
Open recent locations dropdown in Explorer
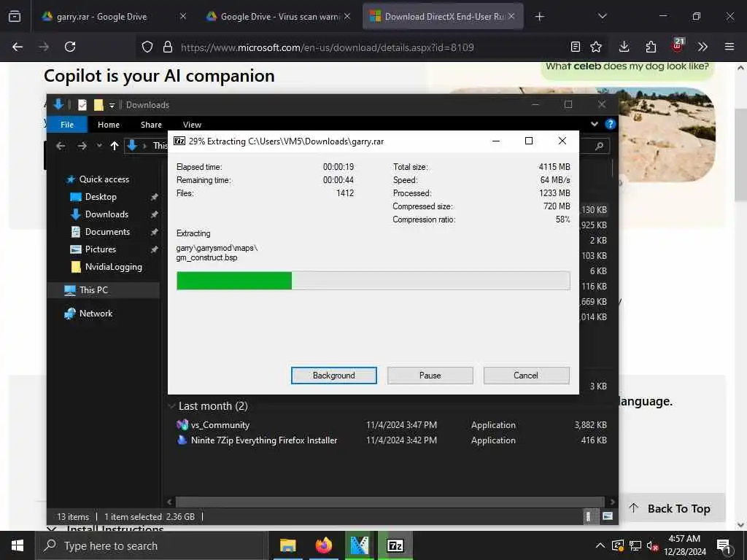point(99,146)
